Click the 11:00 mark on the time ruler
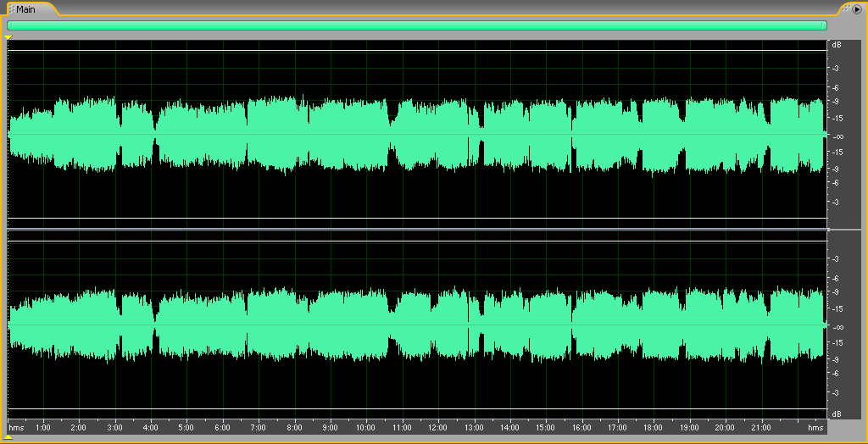The height and width of the screenshot is (444, 868). tap(402, 428)
